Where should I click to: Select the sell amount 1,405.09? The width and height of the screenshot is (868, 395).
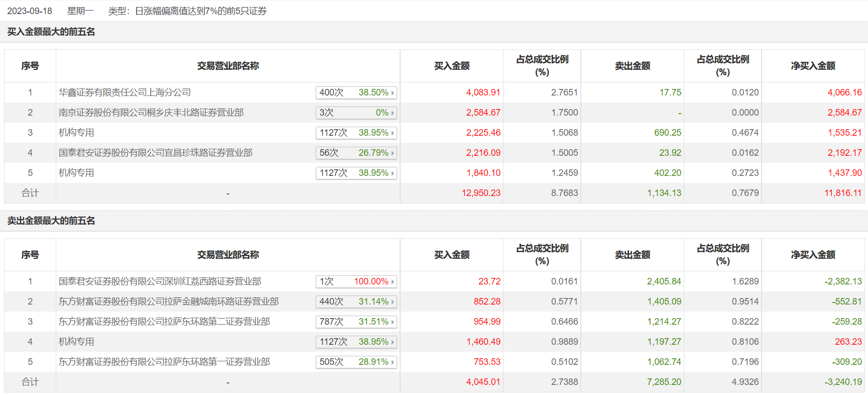pyautogui.click(x=664, y=302)
